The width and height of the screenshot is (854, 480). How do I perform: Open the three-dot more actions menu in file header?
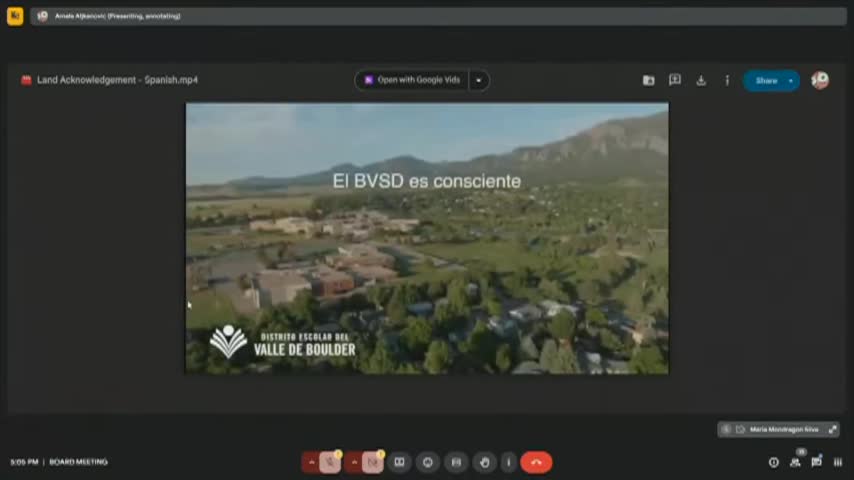pos(727,80)
